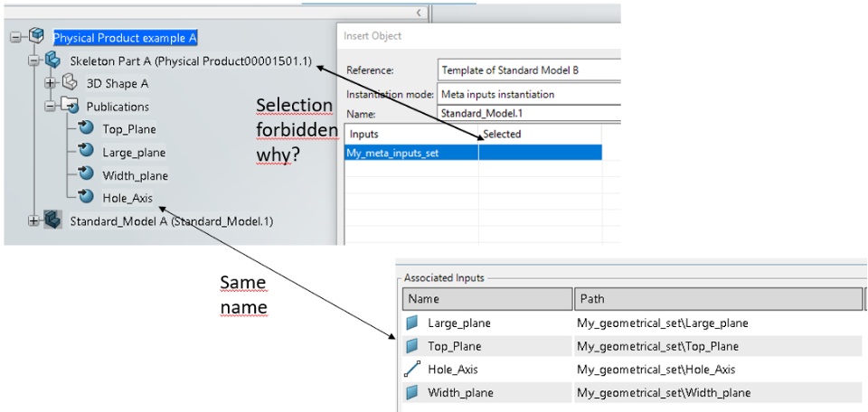
Task: Click the Publications folder icon
Action: [70, 105]
